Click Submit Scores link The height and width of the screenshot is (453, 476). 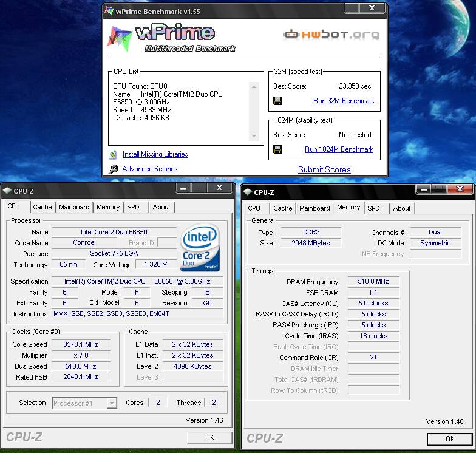coord(324,169)
